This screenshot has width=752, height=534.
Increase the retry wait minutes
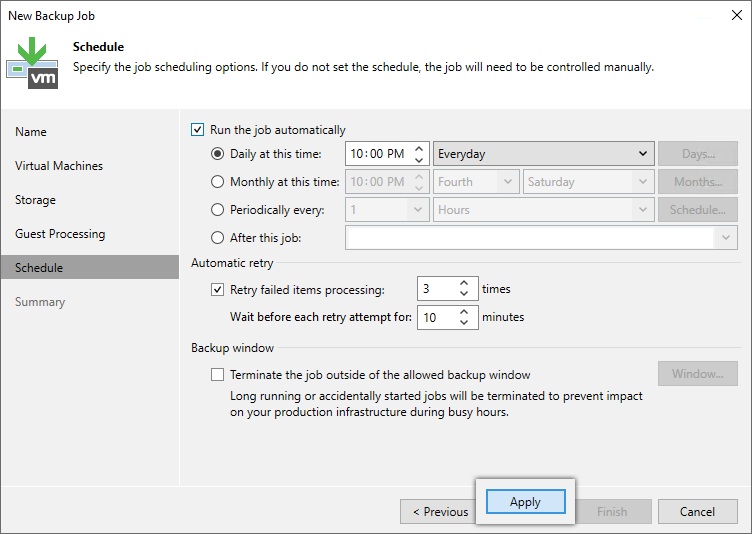click(x=464, y=312)
